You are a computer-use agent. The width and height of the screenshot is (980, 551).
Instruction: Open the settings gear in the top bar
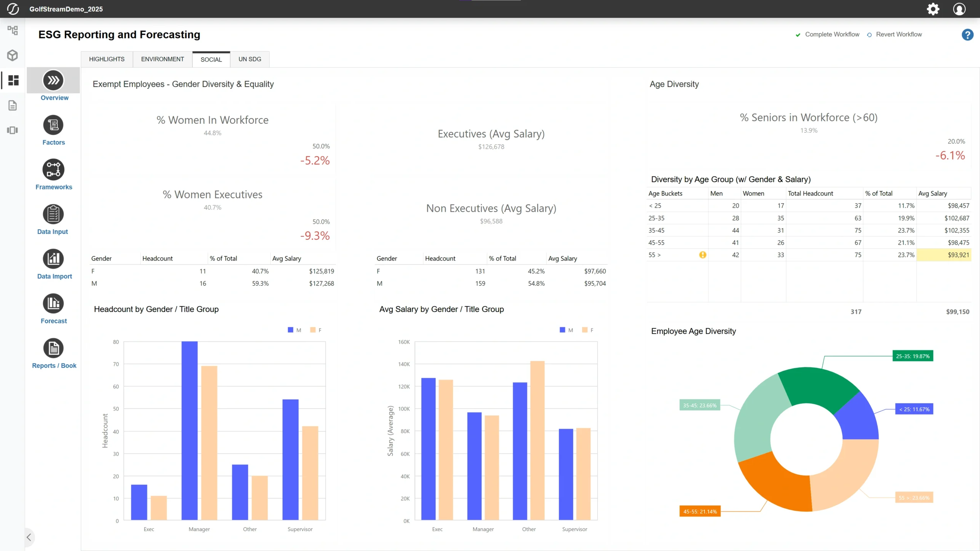pos(933,9)
